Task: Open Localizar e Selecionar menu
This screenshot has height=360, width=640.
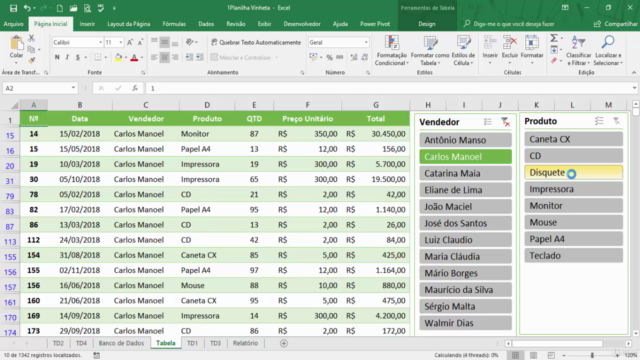Action: click(608, 50)
